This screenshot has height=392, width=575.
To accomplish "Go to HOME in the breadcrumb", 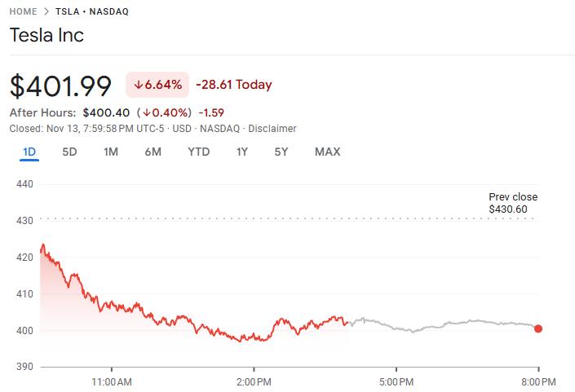I will [x=23, y=12].
